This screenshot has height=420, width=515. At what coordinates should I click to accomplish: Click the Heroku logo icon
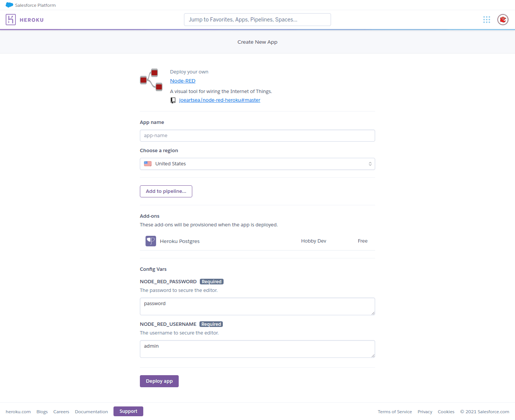click(x=11, y=20)
